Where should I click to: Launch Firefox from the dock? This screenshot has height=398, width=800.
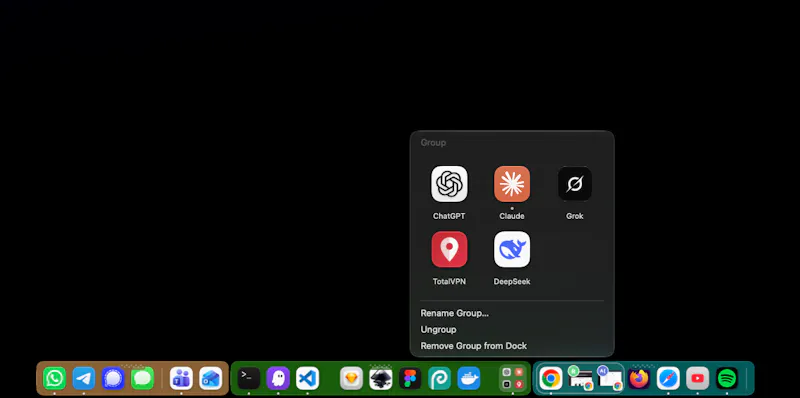point(639,379)
